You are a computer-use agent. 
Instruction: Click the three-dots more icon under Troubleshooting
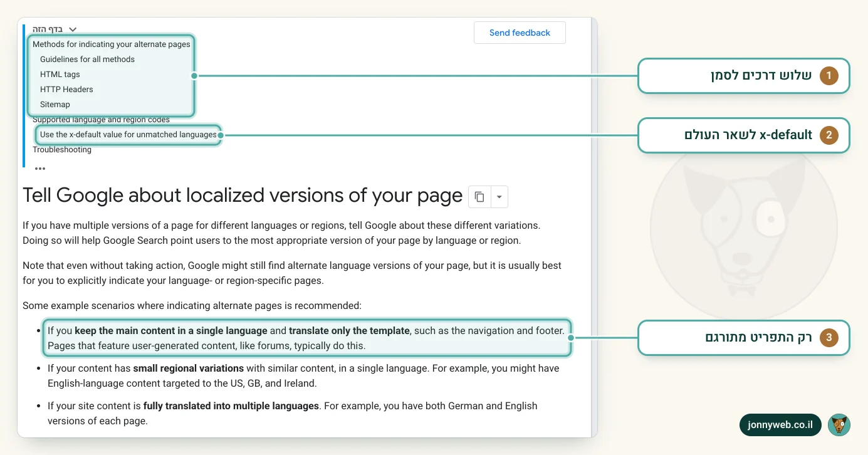pos(40,169)
